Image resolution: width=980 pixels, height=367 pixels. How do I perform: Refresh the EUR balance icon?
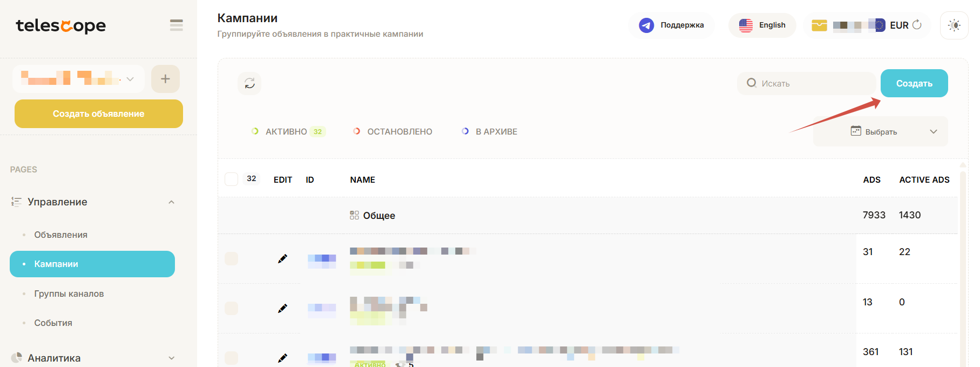(917, 25)
